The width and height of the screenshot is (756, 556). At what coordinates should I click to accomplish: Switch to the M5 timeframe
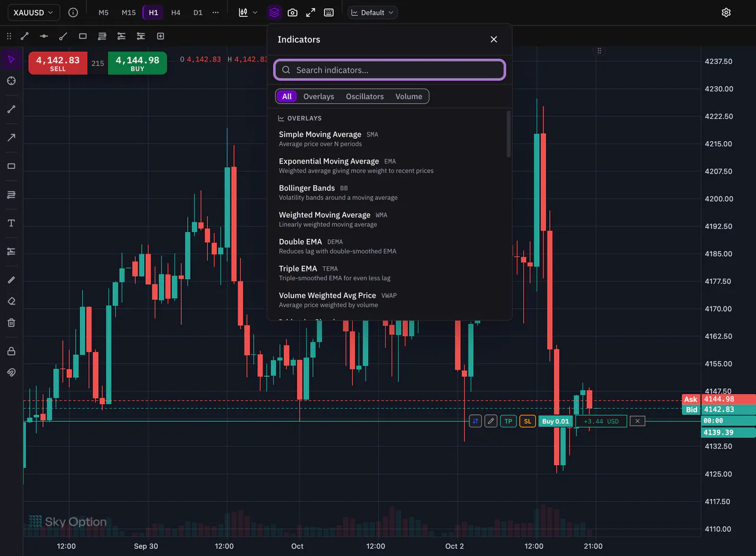pos(103,12)
